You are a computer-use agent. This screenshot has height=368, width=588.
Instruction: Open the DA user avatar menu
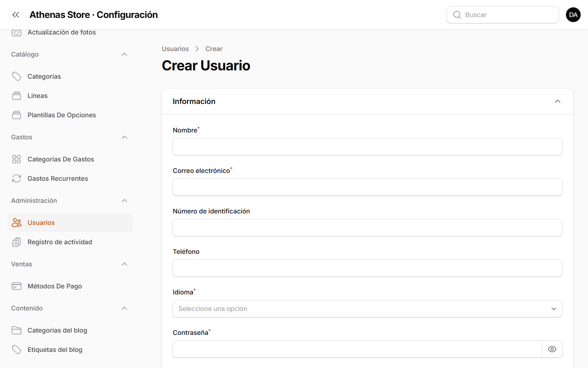[x=573, y=15]
